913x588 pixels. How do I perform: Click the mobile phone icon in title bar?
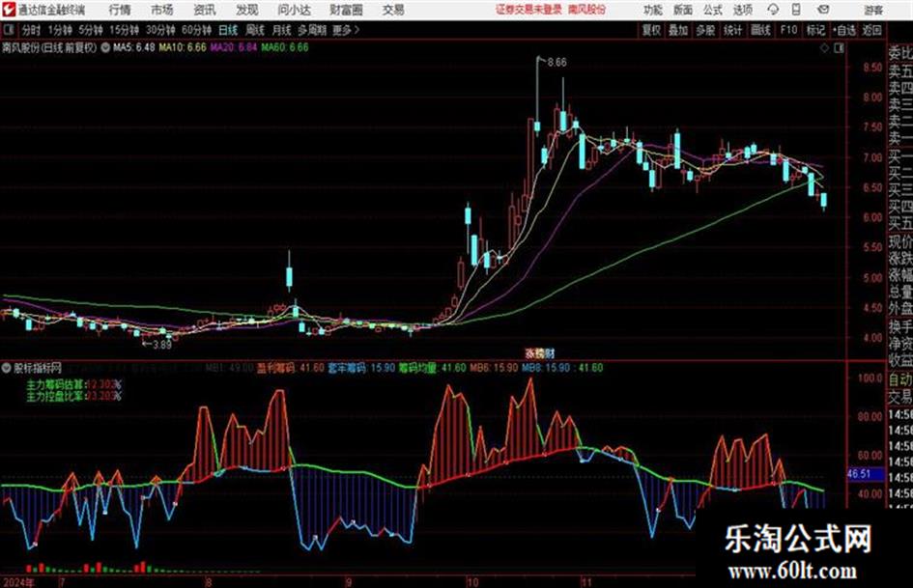pyautogui.click(x=796, y=10)
